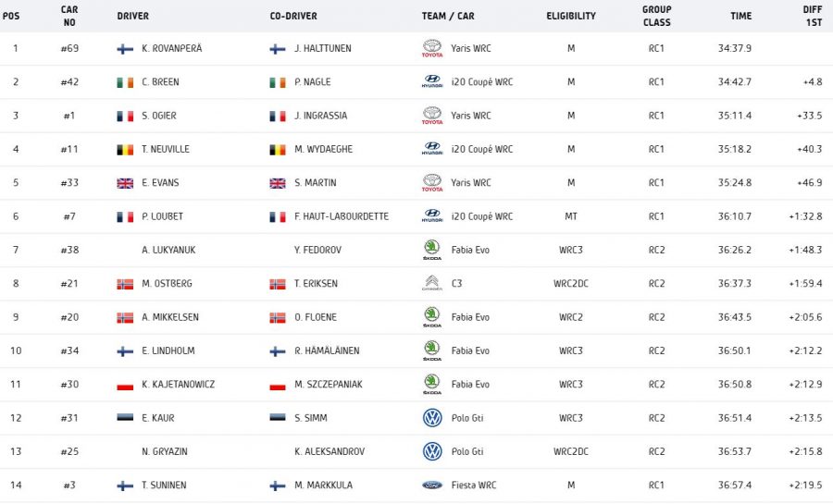Viewport: 833px width, 504px height.
Task: Click the Citroën logo next to C3
Action: pos(432,283)
